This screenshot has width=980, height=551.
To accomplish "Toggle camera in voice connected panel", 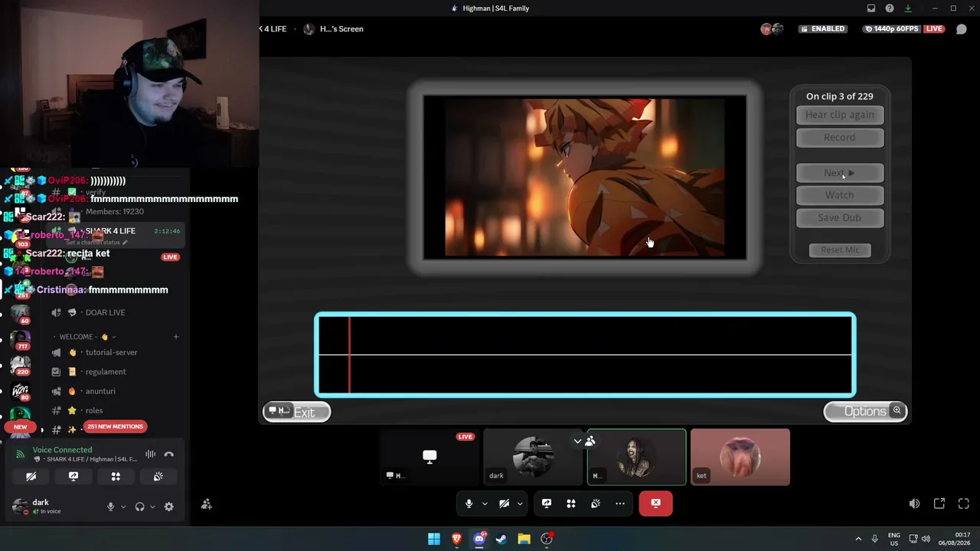I will click(31, 477).
